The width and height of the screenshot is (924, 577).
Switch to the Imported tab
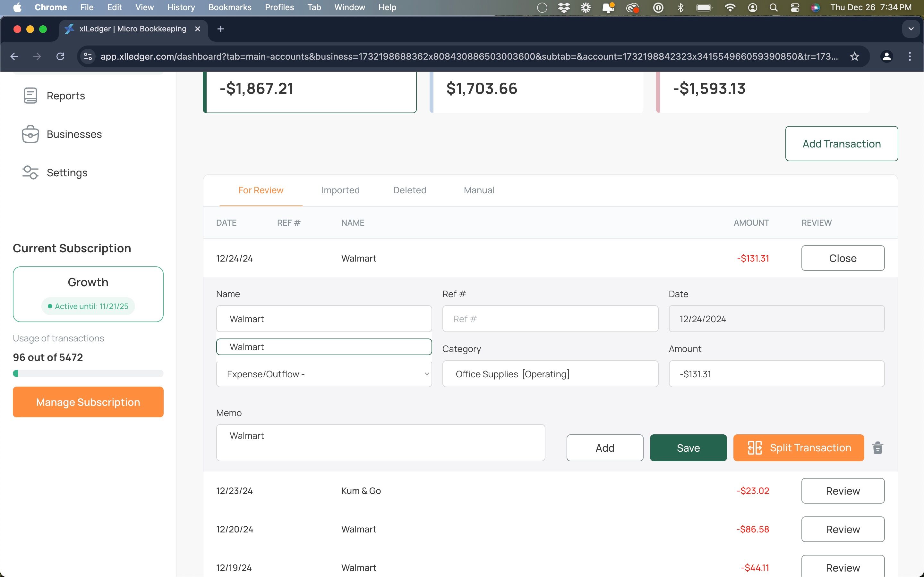tap(341, 190)
